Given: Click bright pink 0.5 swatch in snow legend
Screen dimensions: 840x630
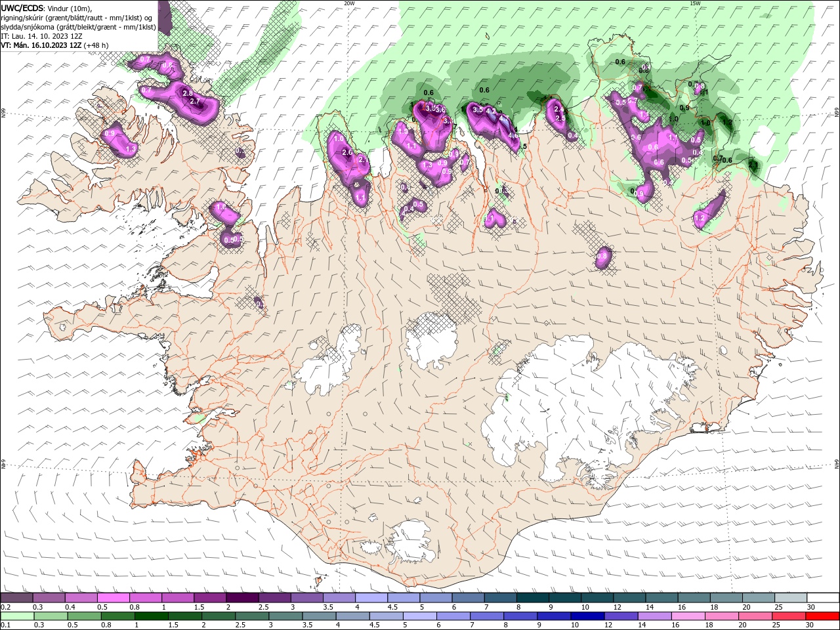Looking at the screenshot, I should [x=114, y=598].
